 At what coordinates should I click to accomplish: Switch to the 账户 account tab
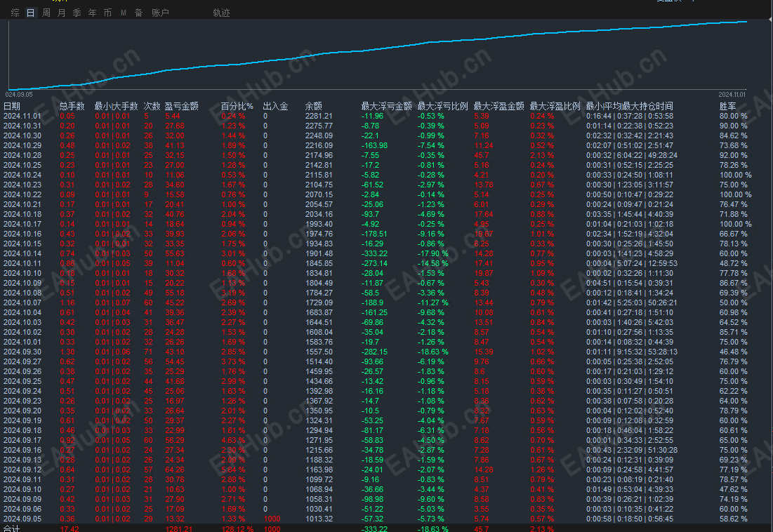coord(160,13)
